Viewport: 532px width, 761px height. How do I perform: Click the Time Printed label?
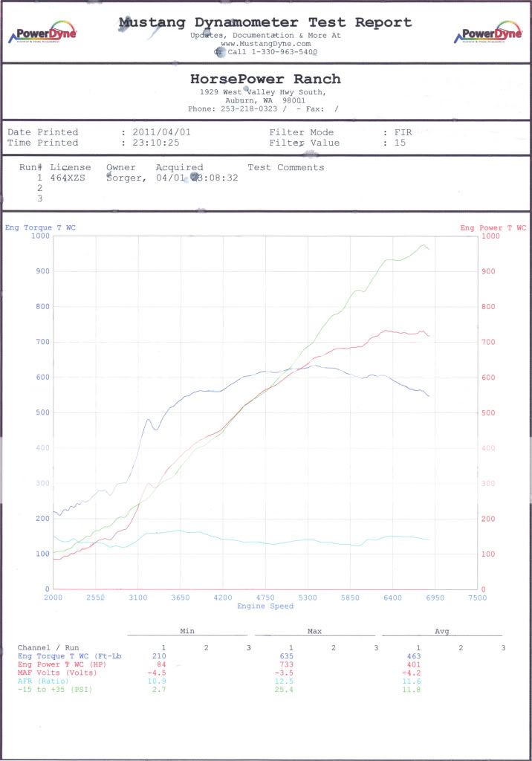42,143
